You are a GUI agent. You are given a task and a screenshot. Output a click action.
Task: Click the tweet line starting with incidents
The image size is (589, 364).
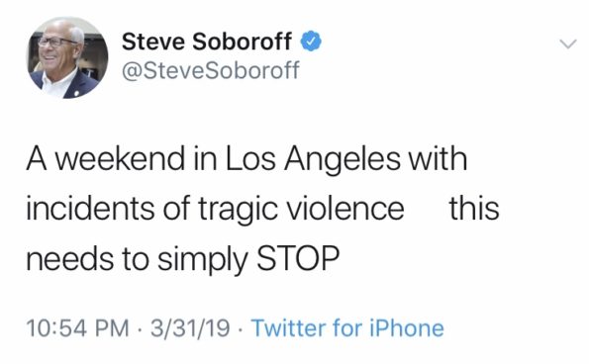click(262, 209)
